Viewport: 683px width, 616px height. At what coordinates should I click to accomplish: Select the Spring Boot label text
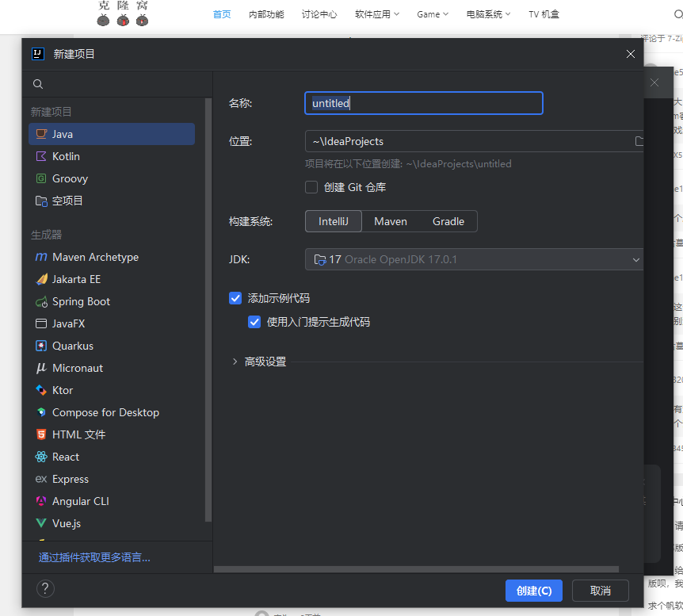coord(81,301)
